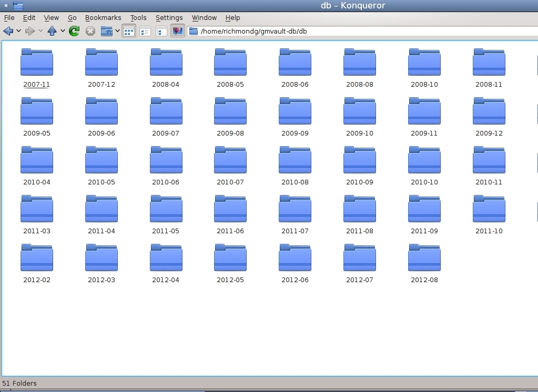This screenshot has width=538, height=392.
Task: Open the View menu
Action: (x=51, y=17)
